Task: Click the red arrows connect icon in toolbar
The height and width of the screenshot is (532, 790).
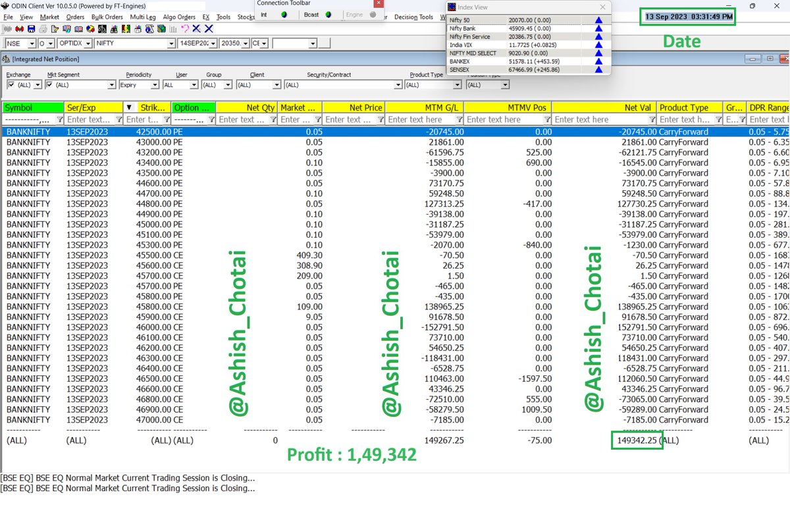Action: [19, 29]
